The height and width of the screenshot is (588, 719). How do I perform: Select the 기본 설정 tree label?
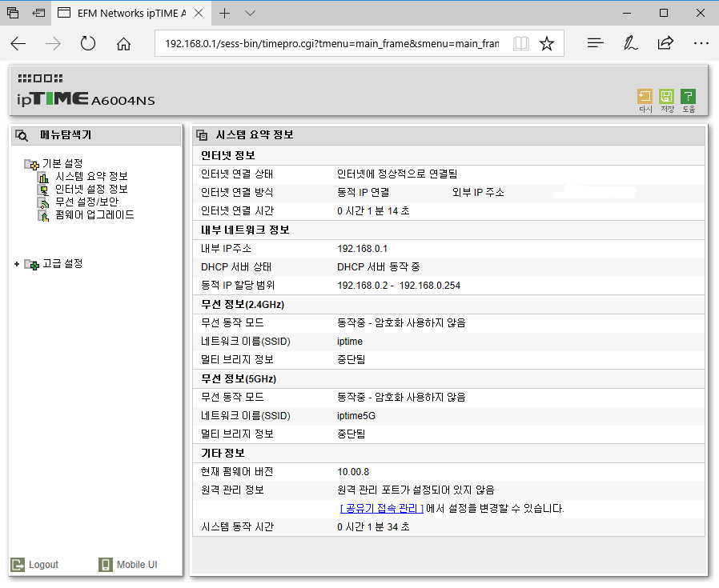[62, 164]
